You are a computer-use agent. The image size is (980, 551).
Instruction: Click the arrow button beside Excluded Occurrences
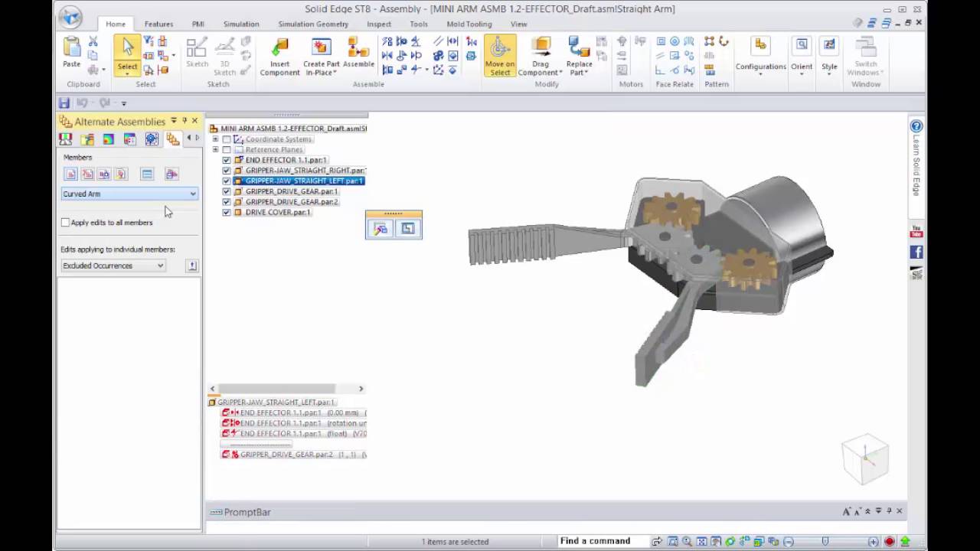point(192,266)
